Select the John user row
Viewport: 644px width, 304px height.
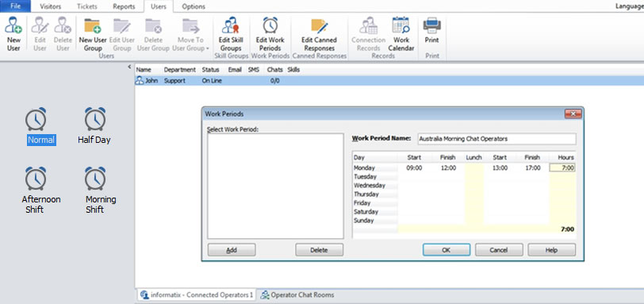coord(389,81)
